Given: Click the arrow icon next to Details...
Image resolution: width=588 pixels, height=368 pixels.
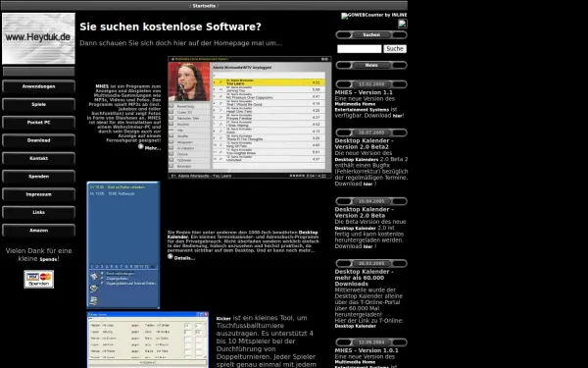Looking at the screenshot, I should pos(171,256).
